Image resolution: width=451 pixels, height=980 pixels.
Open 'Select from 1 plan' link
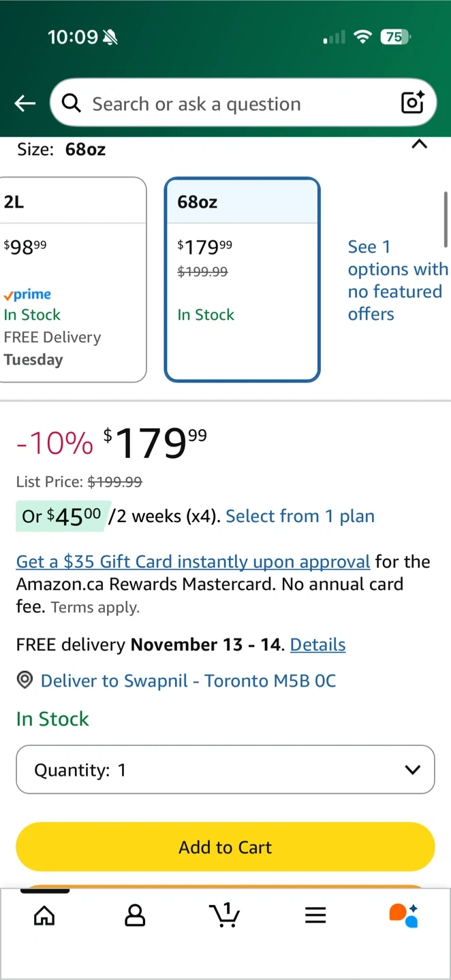[300, 517]
